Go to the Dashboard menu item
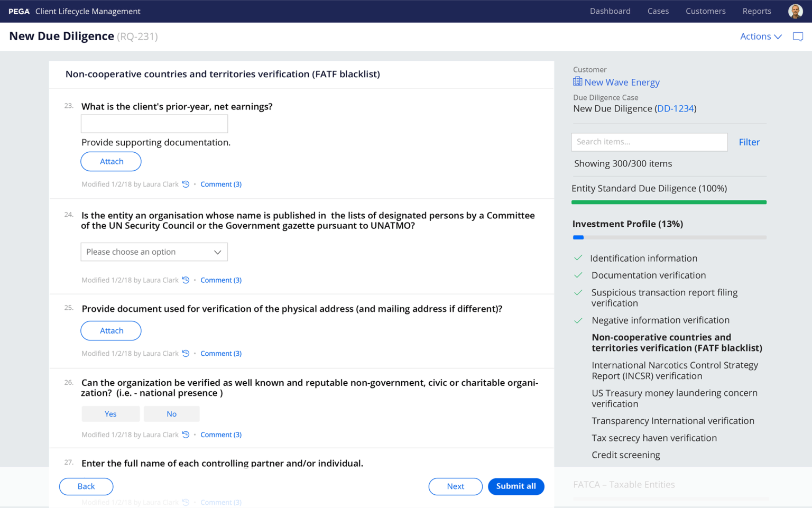The width and height of the screenshot is (812, 508). (610, 11)
